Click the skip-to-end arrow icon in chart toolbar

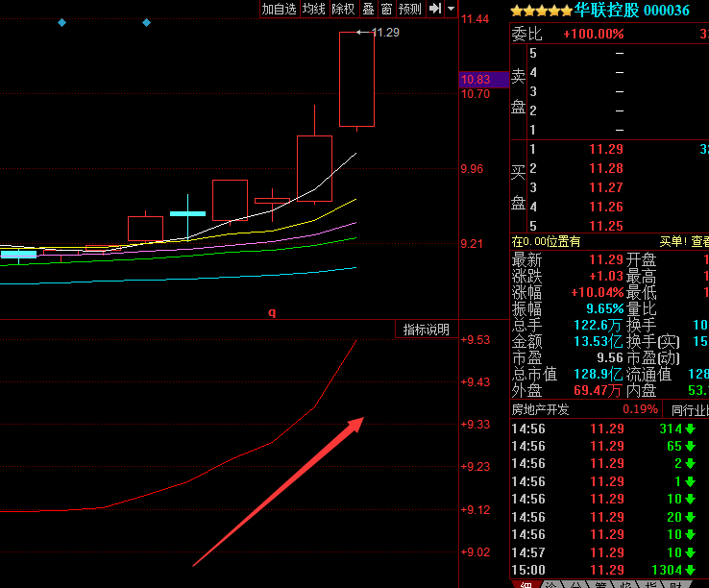434,9
